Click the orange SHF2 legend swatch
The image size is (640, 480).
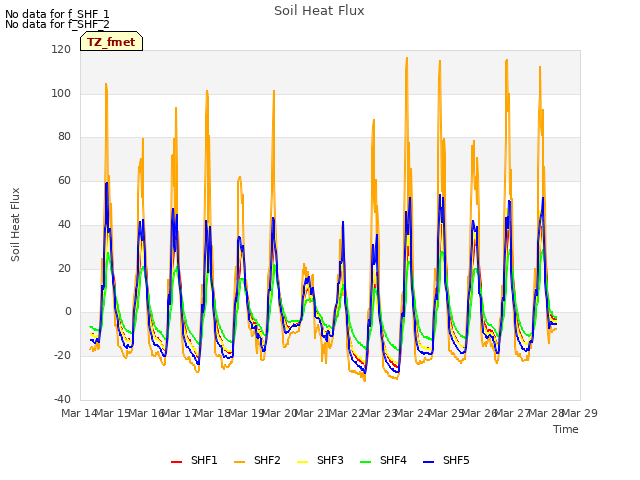240,462
